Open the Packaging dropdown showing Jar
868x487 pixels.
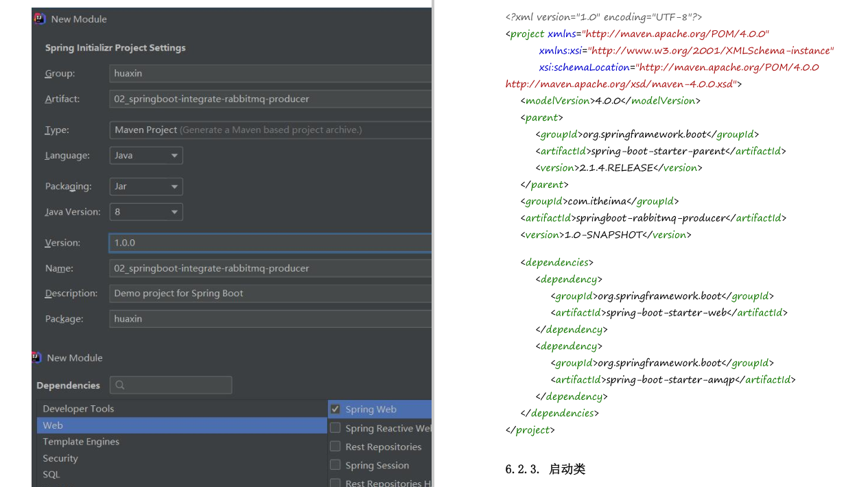tap(145, 186)
